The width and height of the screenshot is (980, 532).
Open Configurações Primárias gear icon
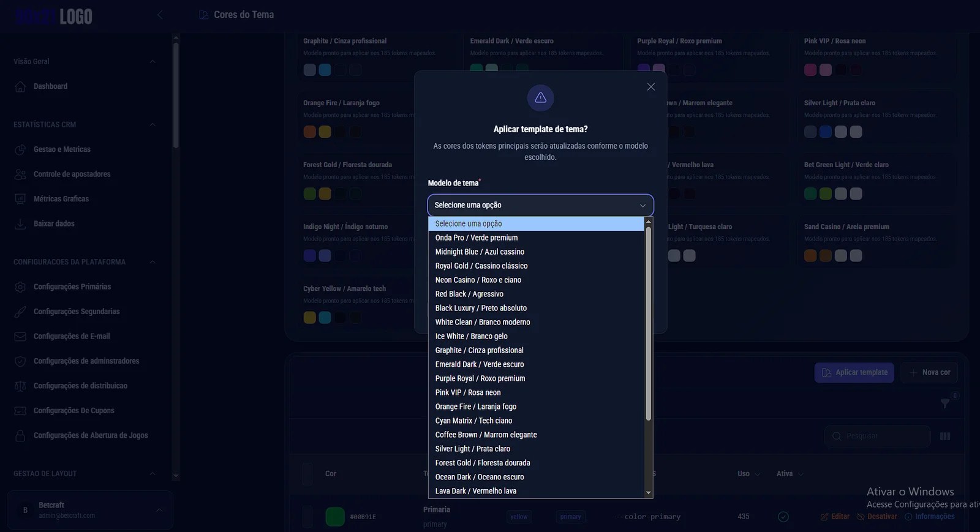[20, 287]
